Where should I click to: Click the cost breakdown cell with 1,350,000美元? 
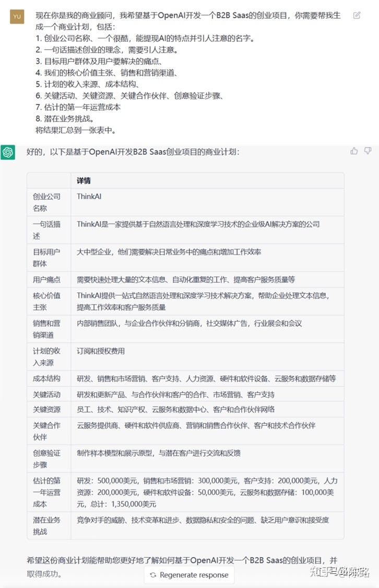(x=207, y=492)
